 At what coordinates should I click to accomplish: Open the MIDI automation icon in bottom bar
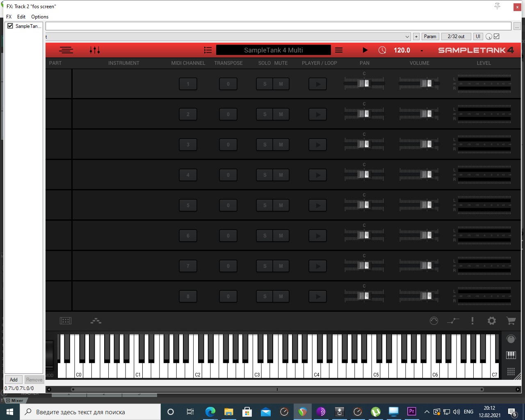453,321
